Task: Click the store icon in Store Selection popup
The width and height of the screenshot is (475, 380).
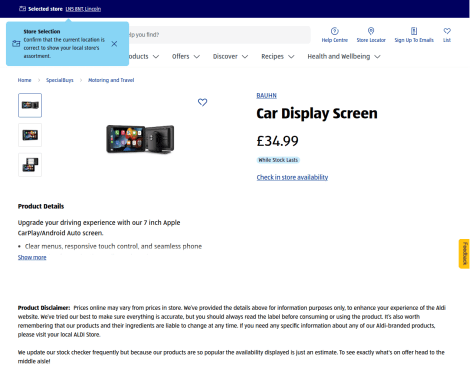Action: pyautogui.click(x=16, y=44)
